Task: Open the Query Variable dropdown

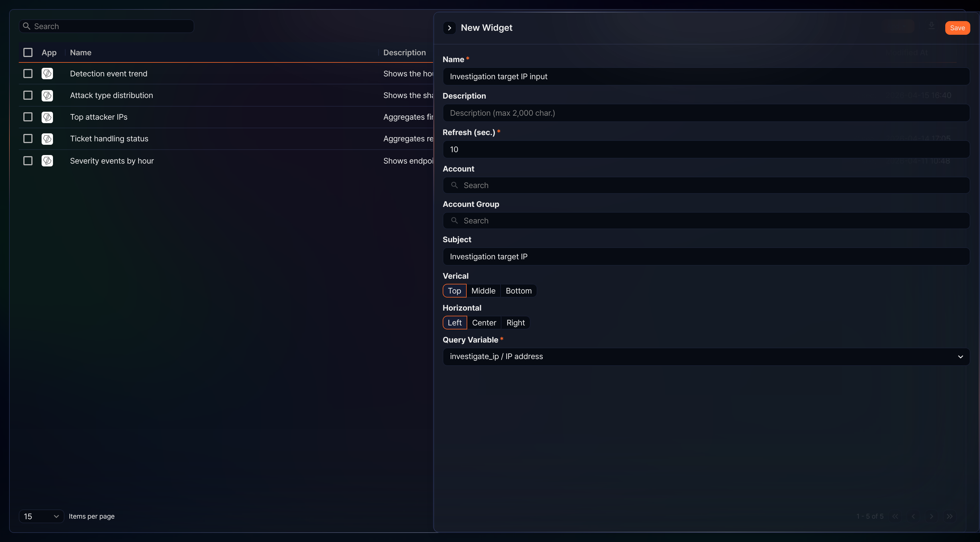Action: (x=706, y=357)
